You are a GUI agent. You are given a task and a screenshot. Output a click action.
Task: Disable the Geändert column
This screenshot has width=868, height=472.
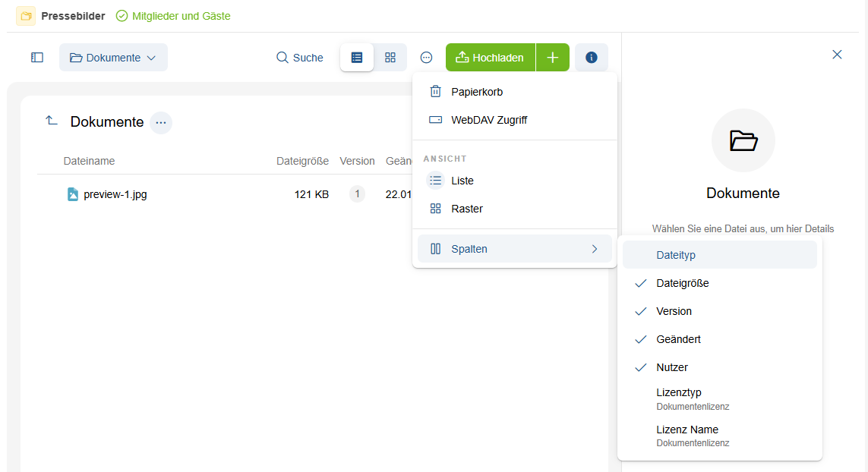click(678, 339)
